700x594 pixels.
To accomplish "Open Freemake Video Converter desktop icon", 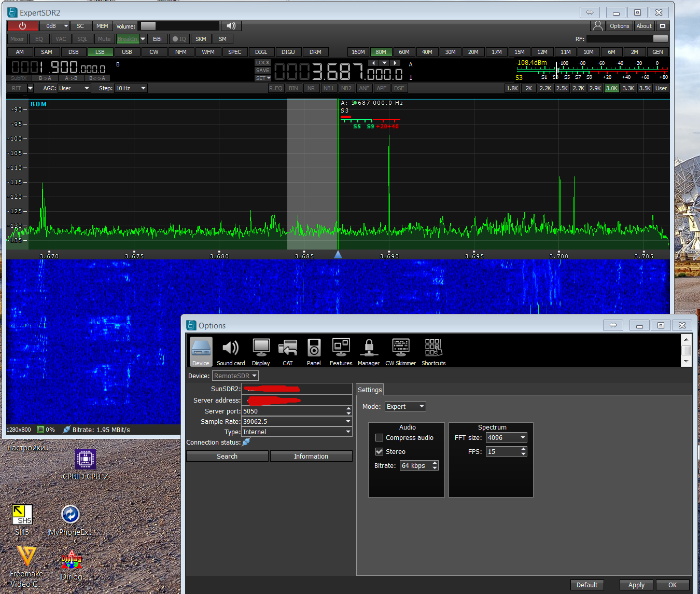I will 26,566.
